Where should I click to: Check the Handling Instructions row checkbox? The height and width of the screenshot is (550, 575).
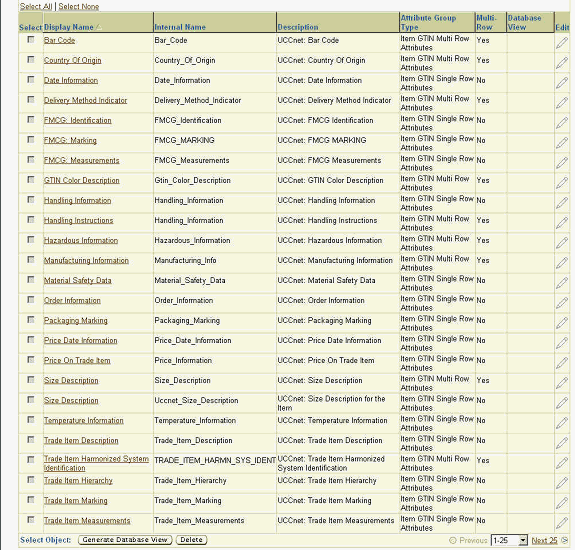click(31, 220)
